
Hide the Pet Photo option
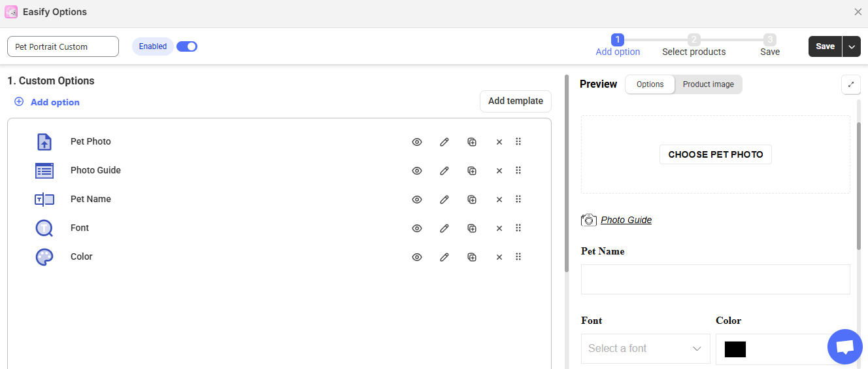pyautogui.click(x=417, y=142)
